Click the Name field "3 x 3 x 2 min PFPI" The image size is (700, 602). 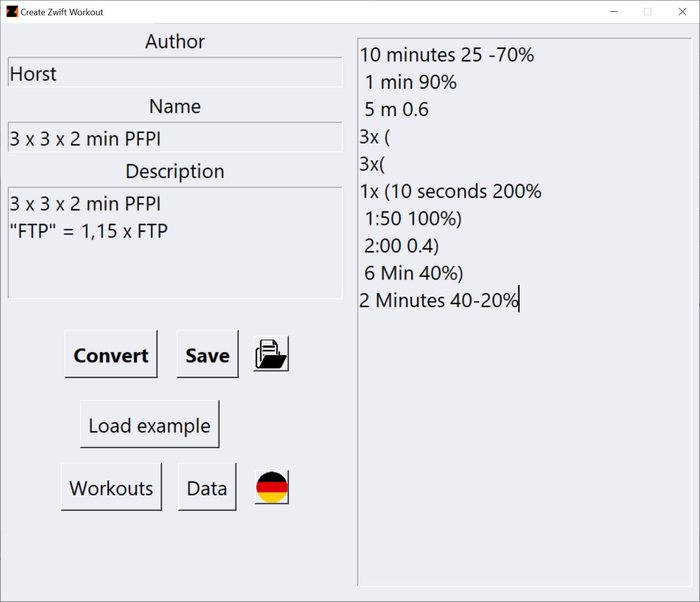(175, 137)
